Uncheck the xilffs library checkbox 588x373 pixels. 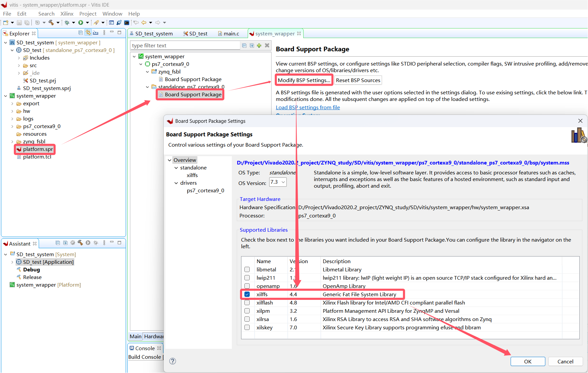tap(247, 294)
